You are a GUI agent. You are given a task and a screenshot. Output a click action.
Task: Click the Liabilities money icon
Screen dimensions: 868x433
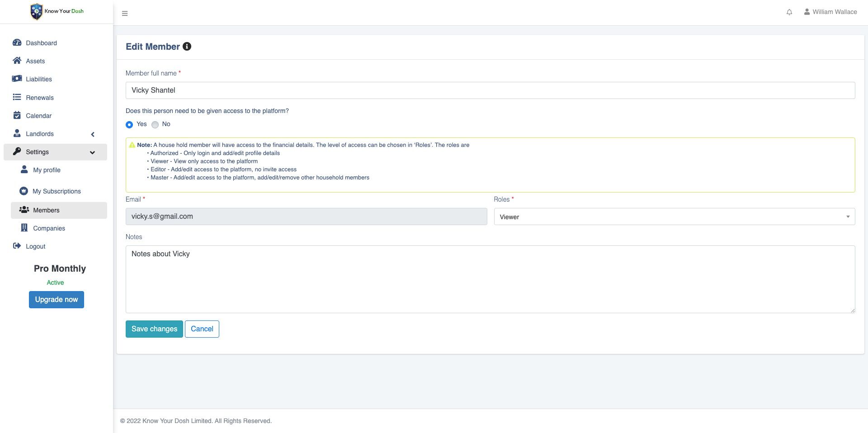coord(17,79)
